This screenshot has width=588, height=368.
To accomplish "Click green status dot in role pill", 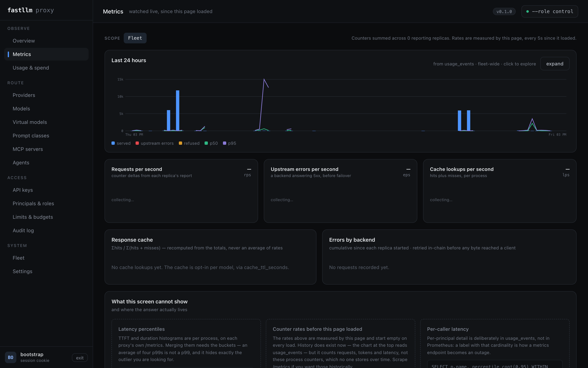I will tap(528, 11).
